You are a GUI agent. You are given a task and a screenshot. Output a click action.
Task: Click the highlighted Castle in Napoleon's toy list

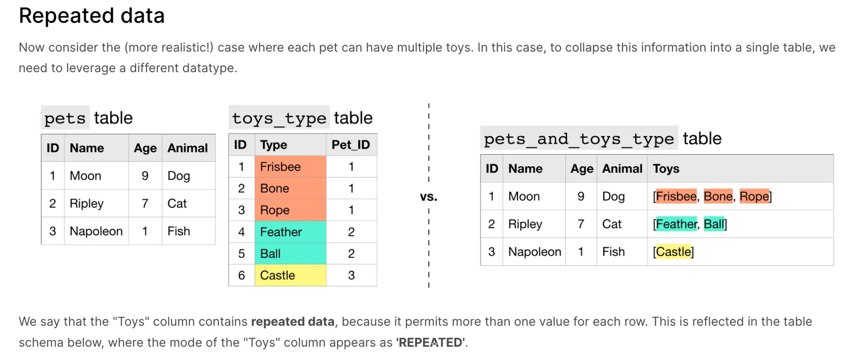pyautogui.click(x=674, y=251)
